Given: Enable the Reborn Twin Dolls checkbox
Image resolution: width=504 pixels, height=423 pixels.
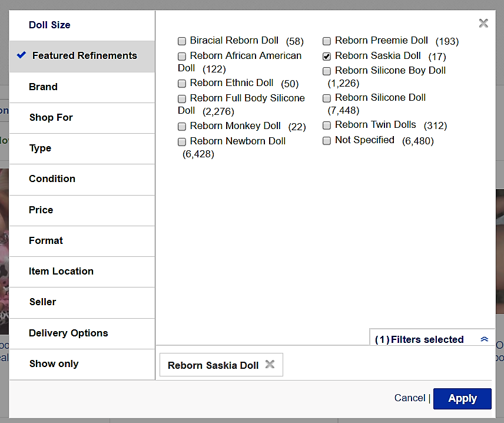Looking at the screenshot, I should click(327, 125).
